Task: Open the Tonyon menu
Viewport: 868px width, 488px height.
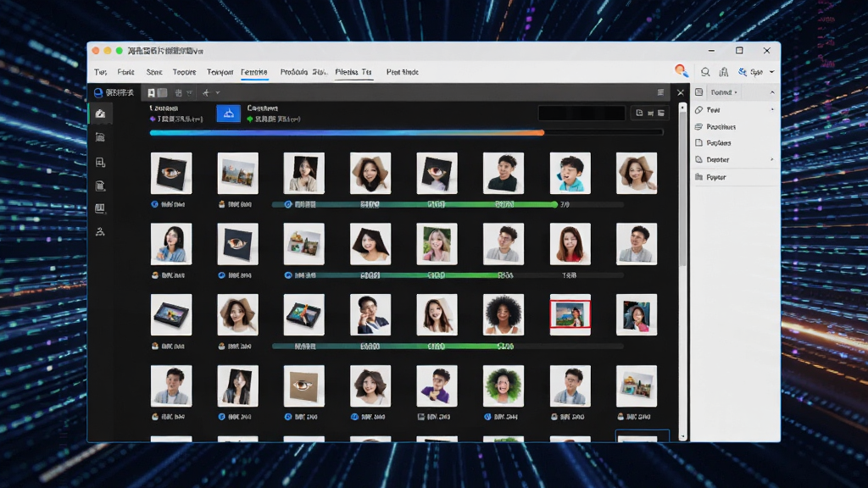Action: (220, 72)
